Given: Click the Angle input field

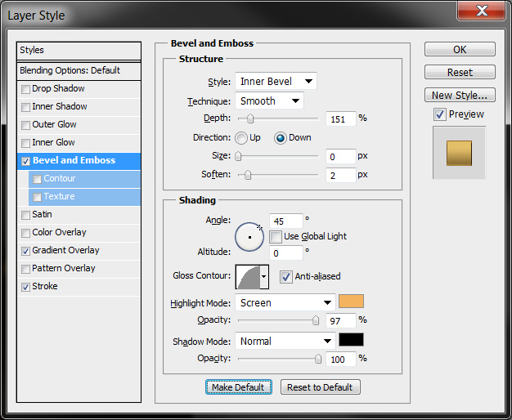Looking at the screenshot, I should click(285, 221).
